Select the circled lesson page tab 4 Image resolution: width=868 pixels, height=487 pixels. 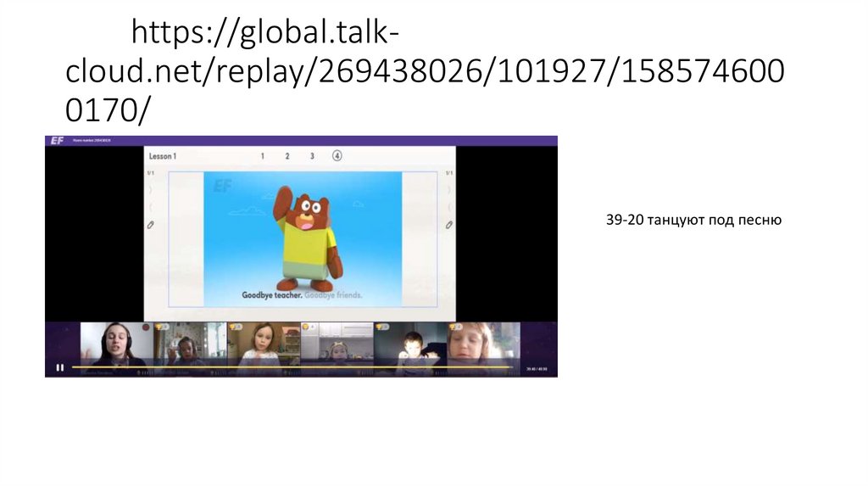(337, 155)
